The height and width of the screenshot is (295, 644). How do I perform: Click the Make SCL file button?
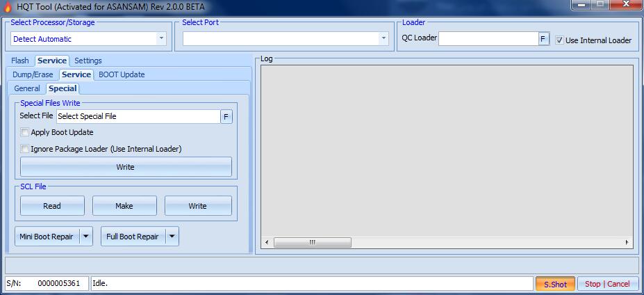(x=124, y=206)
